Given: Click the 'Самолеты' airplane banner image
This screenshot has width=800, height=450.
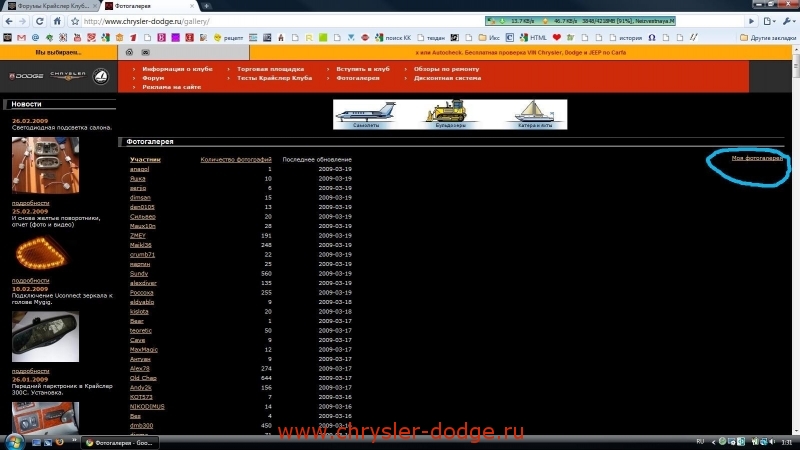Looking at the screenshot, I should 366,114.
